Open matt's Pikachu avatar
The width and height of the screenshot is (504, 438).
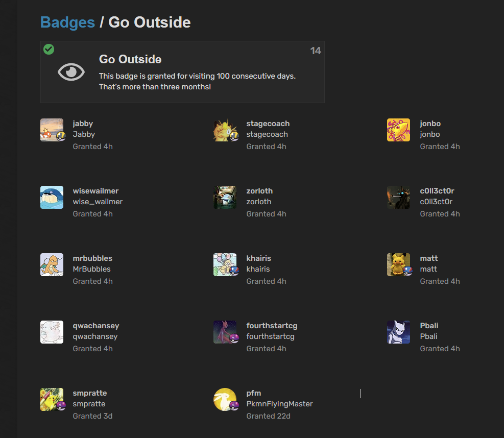click(x=398, y=264)
